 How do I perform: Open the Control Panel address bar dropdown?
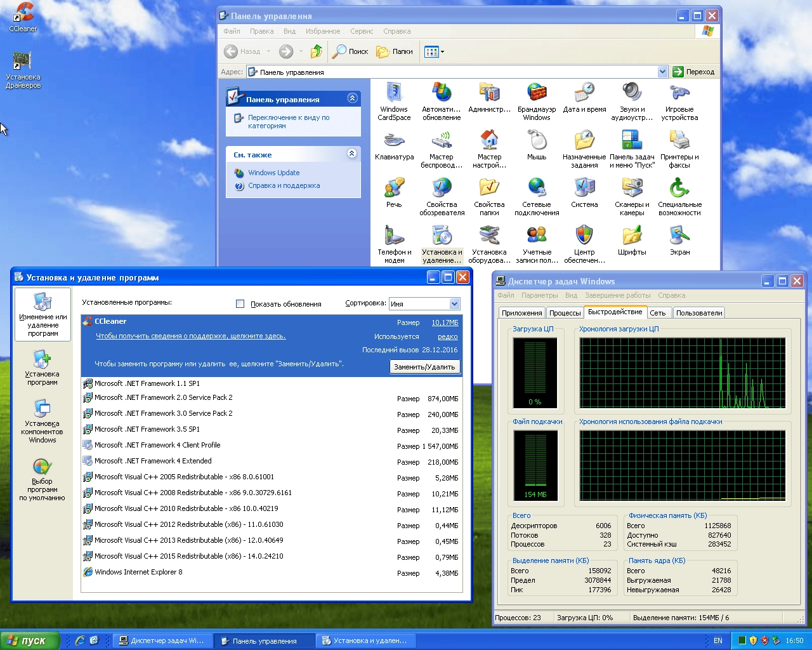coord(662,72)
